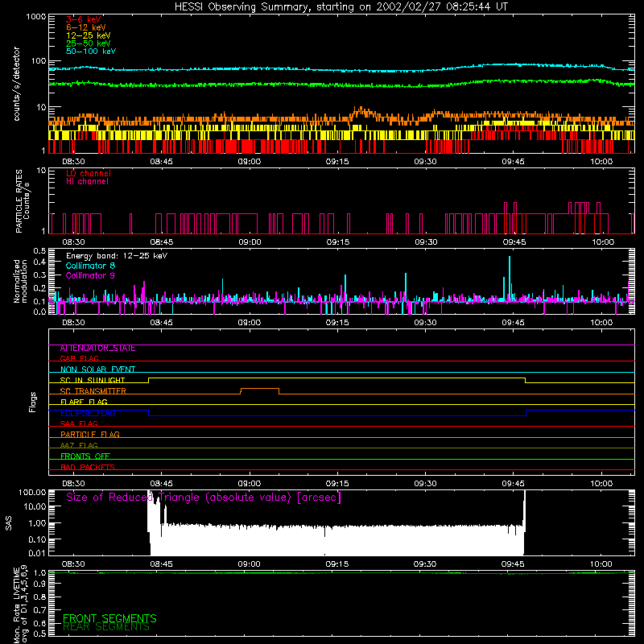Click the FLARE_FLAG label
The height and width of the screenshot is (644, 644).
84,402
